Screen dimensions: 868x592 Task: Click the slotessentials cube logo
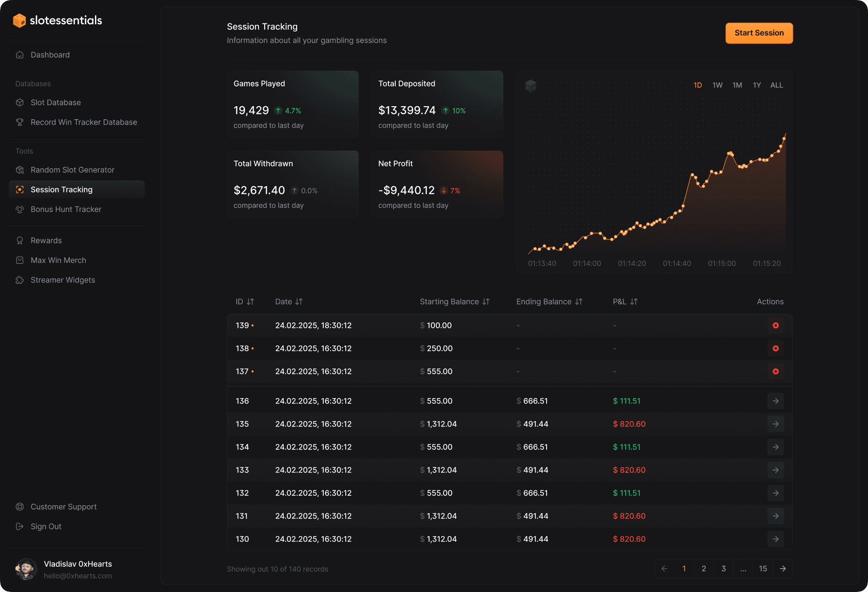coord(19,20)
